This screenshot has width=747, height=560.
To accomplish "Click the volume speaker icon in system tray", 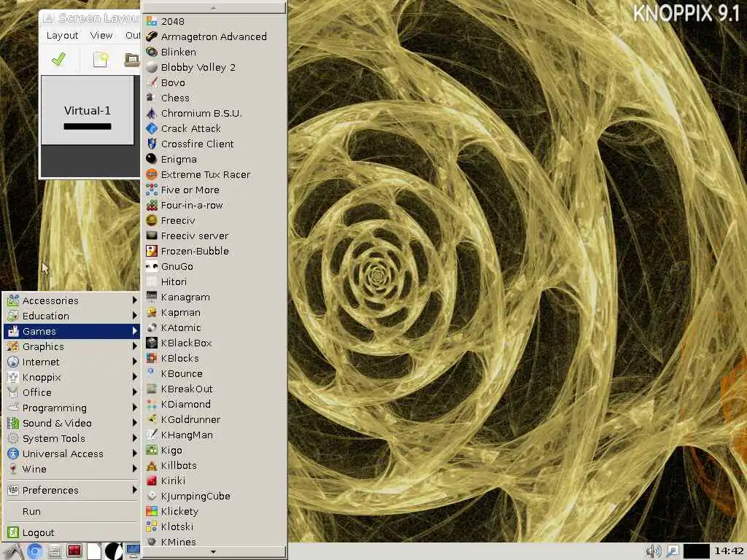I will (x=654, y=551).
